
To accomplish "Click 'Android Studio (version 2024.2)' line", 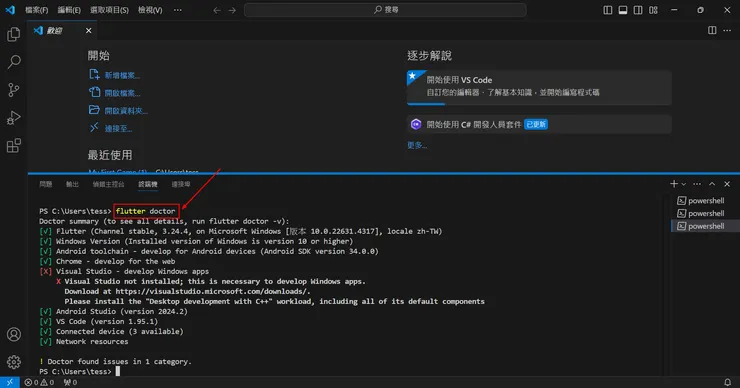I will (122, 312).
